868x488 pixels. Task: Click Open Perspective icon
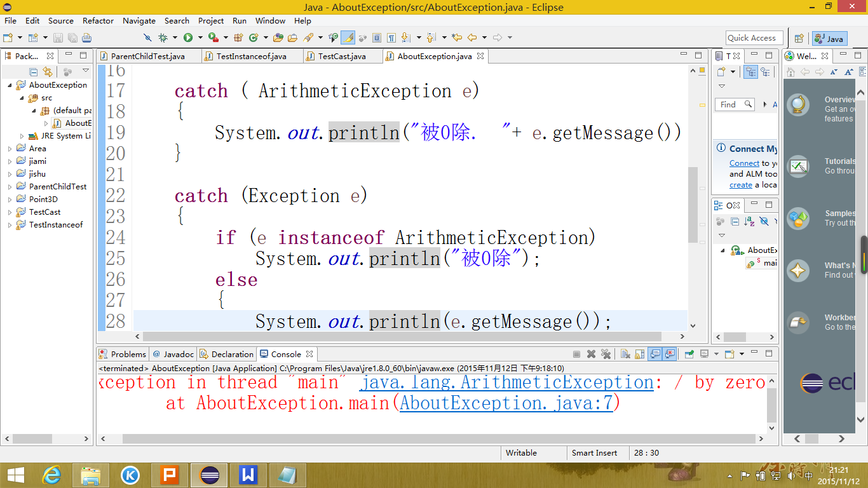tap(799, 39)
